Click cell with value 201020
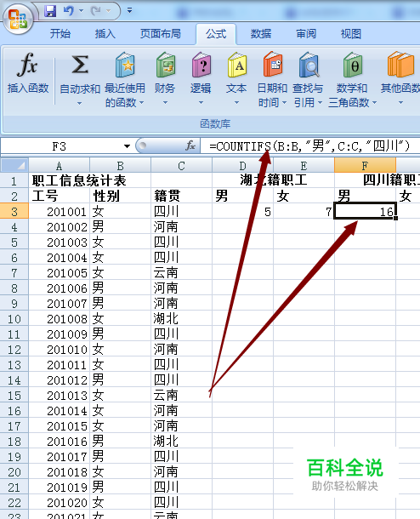The height and width of the screenshot is (519, 420). [x=59, y=503]
